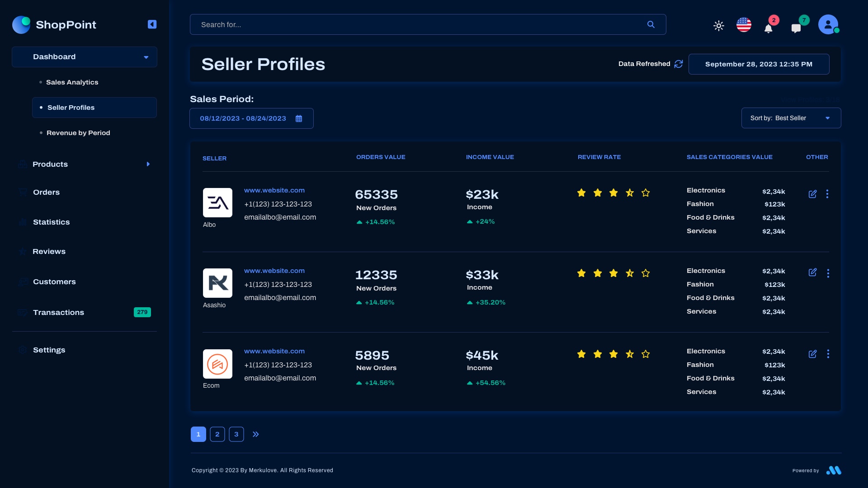The image size is (868, 488).
Task: Click the user profile avatar icon
Action: [829, 24]
